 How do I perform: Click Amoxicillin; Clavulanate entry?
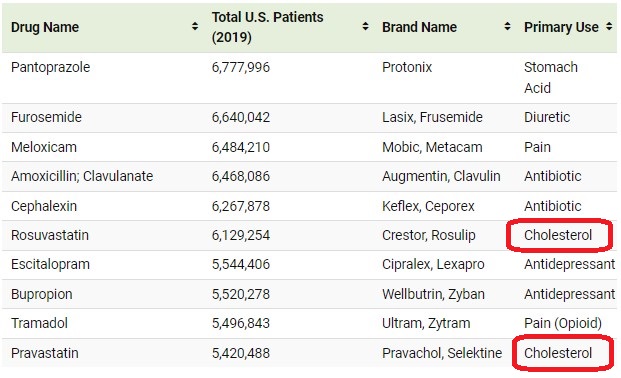tap(82, 176)
